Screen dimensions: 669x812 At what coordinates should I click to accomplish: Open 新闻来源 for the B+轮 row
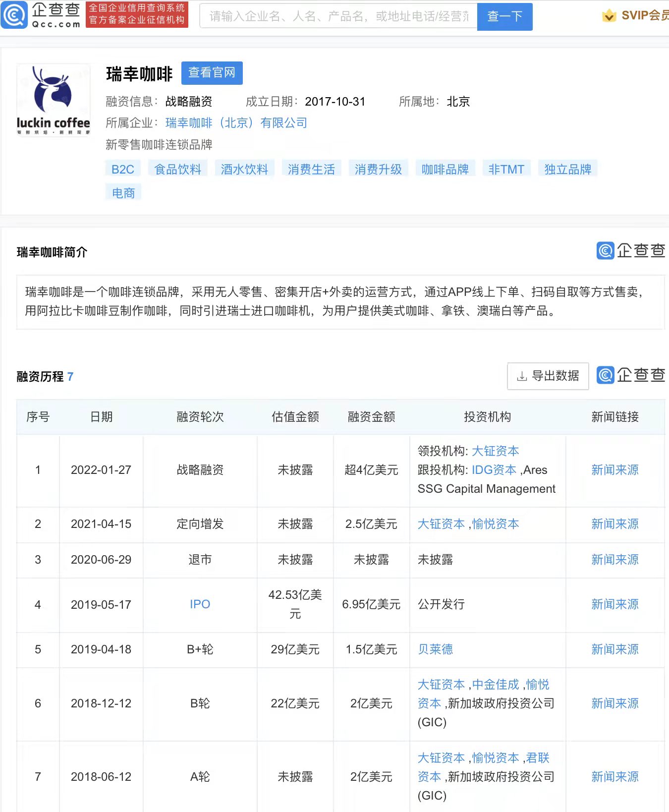[x=615, y=649]
